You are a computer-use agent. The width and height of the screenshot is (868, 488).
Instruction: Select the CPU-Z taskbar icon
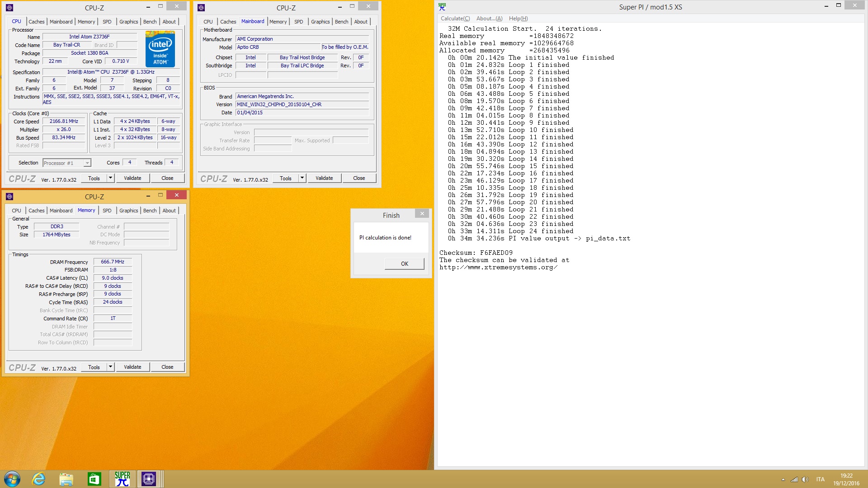[149, 479]
